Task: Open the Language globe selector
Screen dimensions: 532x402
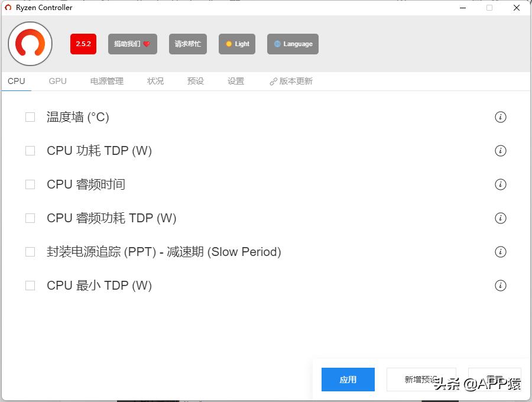Action: point(293,44)
